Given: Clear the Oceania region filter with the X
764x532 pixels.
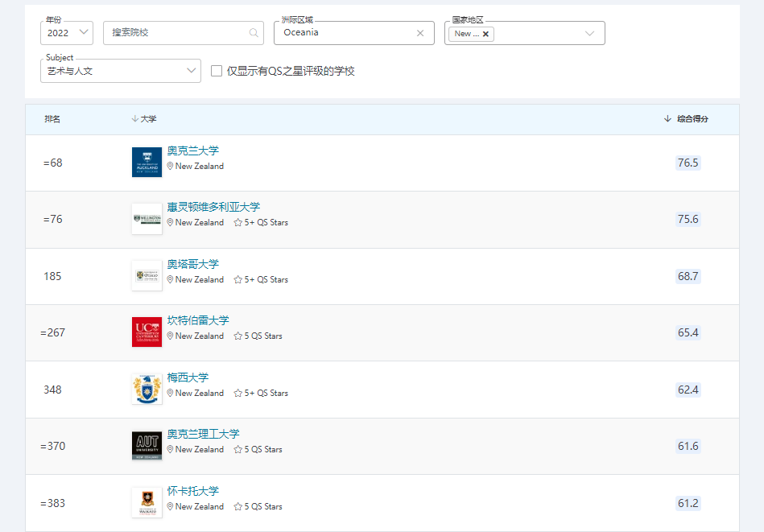Looking at the screenshot, I should tap(420, 33).
